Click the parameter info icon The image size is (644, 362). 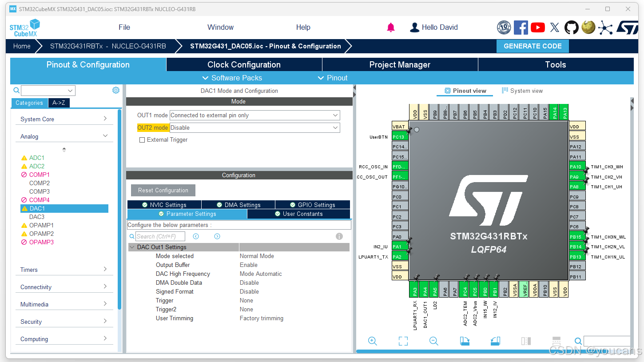coord(339,236)
